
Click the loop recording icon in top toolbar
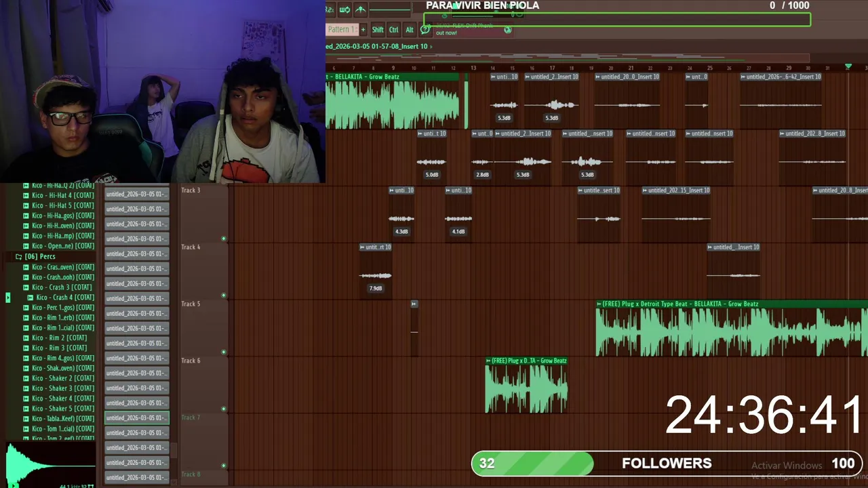tap(344, 9)
